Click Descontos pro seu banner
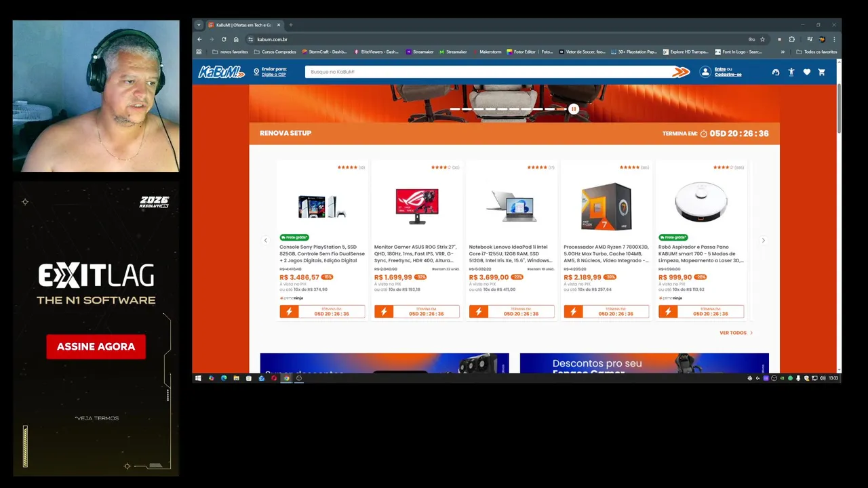The width and height of the screenshot is (868, 488). 644,363
